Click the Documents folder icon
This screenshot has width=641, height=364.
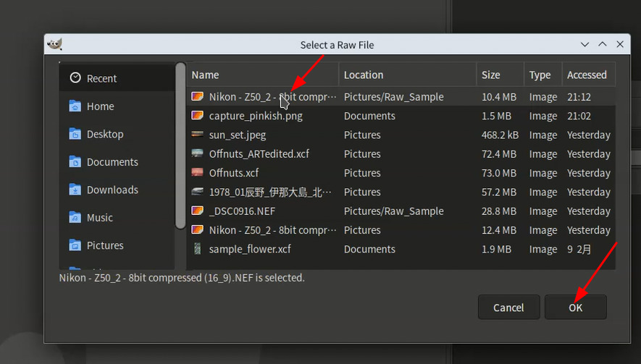(x=75, y=162)
